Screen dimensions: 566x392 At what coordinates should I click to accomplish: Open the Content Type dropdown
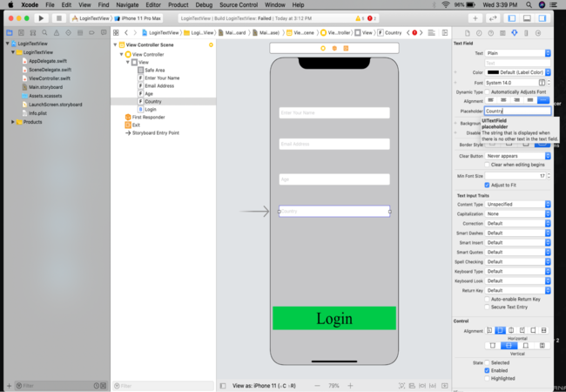point(517,205)
